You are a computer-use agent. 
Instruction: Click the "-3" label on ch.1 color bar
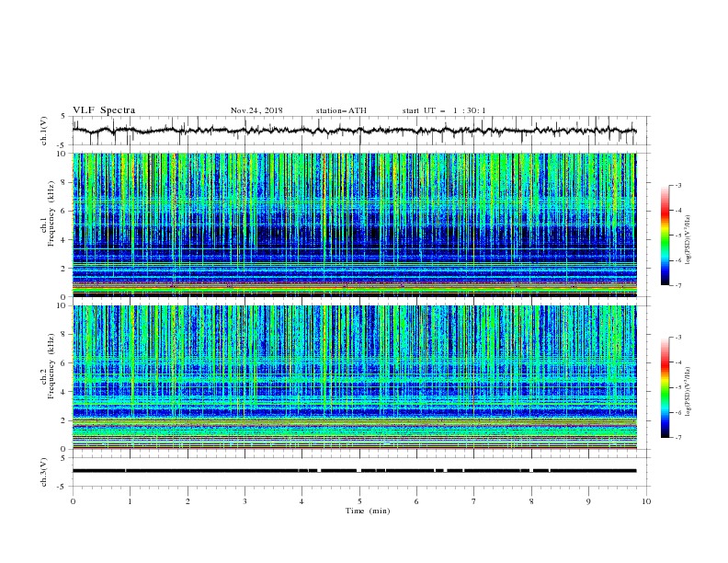tap(677, 185)
